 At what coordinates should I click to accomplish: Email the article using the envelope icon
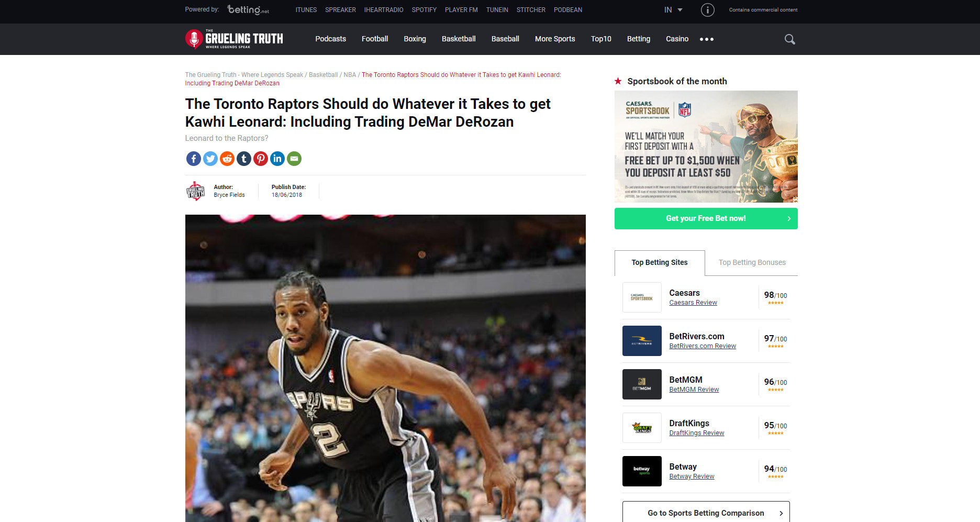(294, 159)
